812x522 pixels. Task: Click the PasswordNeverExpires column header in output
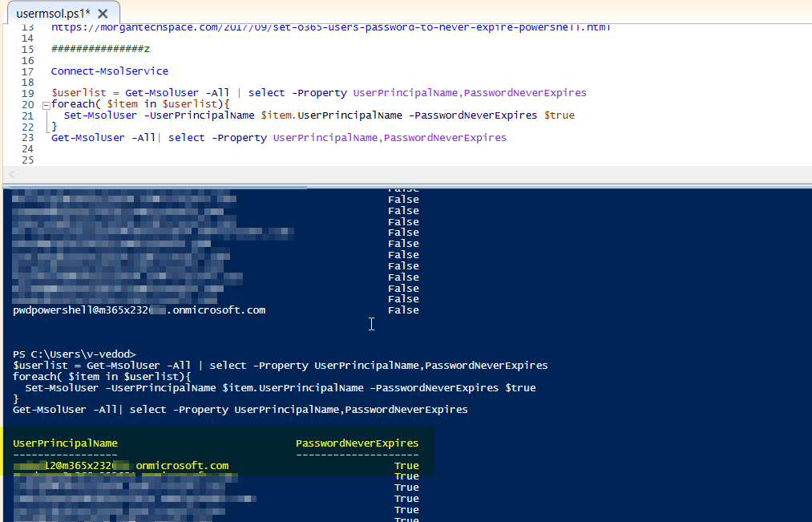(x=358, y=443)
